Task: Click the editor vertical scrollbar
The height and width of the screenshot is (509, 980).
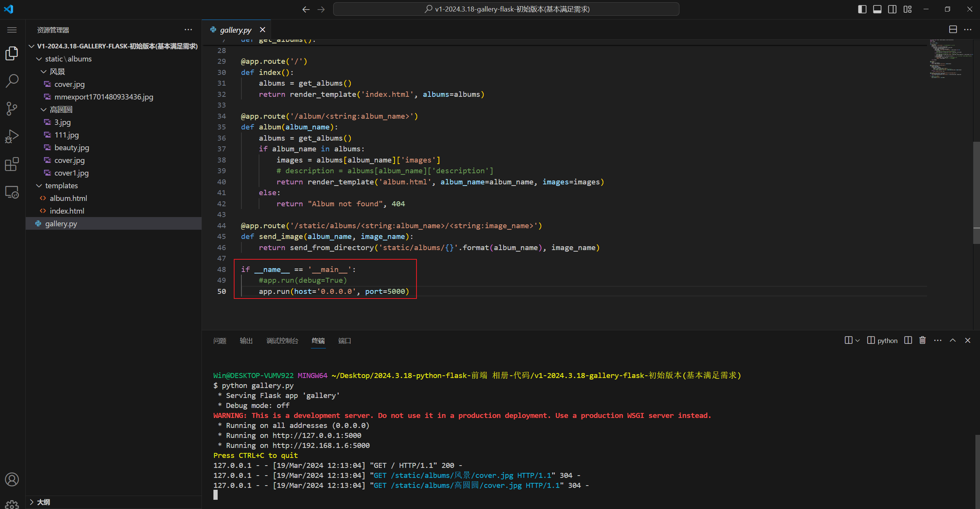Action: pyautogui.click(x=977, y=192)
